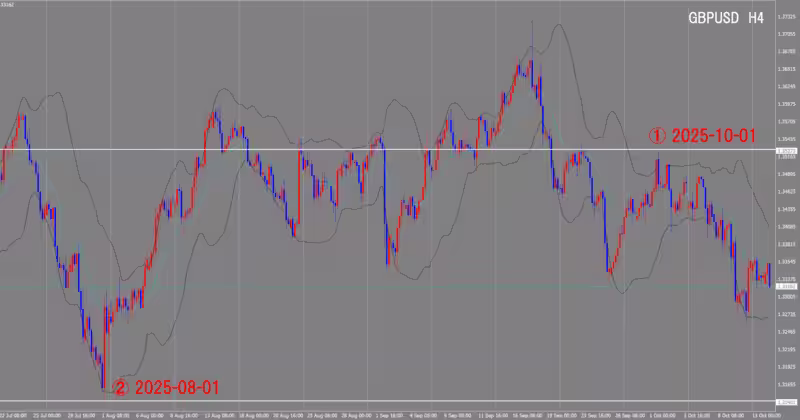This screenshot has width=800, height=420.
Task: Click the 1.37325 label on price axis
Action: coord(786,14)
